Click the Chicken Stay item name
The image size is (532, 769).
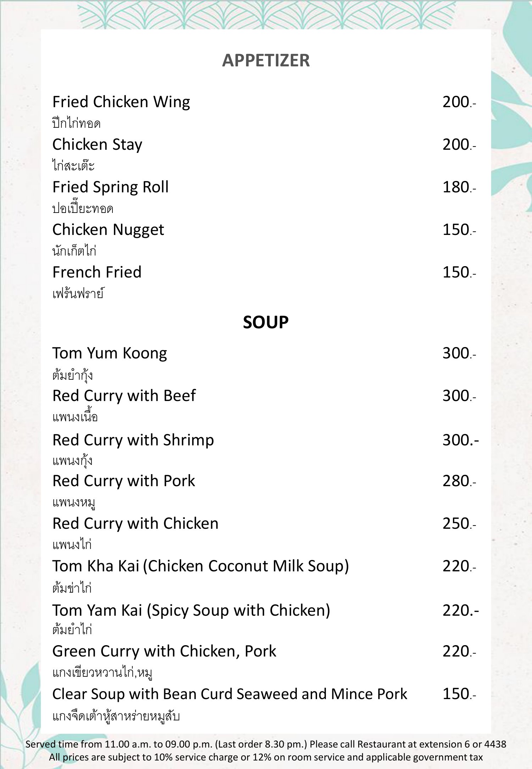point(97,144)
